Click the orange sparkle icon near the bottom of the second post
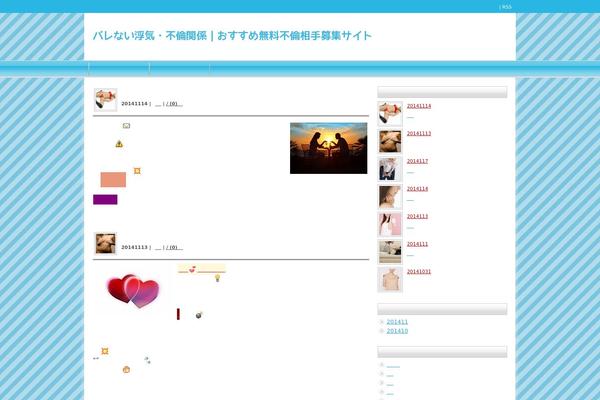 (x=105, y=351)
